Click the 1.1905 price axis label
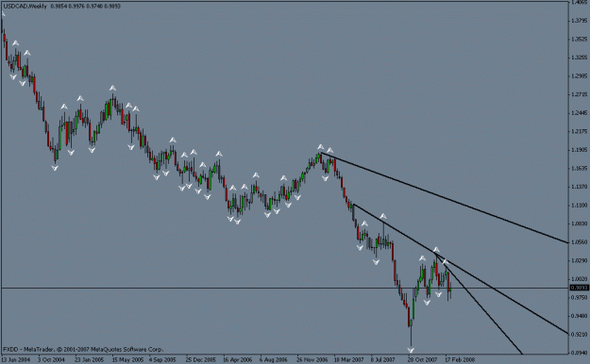Viewport: 590px width, 364px height. pos(579,150)
